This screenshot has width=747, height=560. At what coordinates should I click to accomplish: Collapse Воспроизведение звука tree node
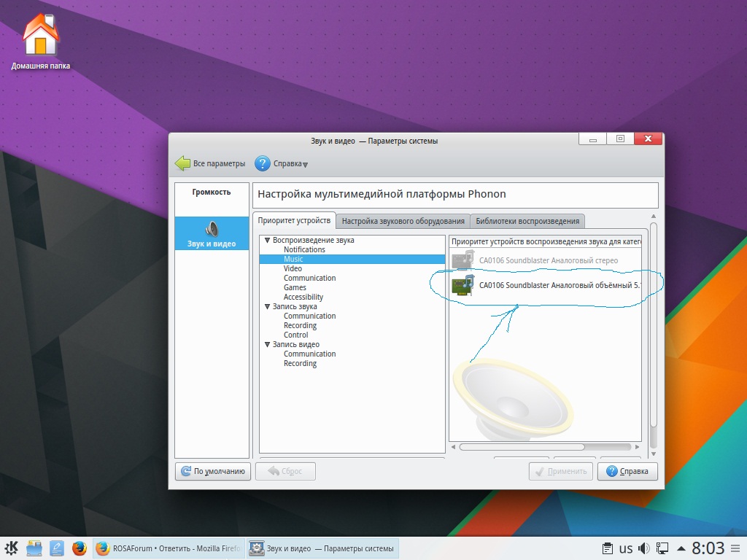click(x=267, y=240)
